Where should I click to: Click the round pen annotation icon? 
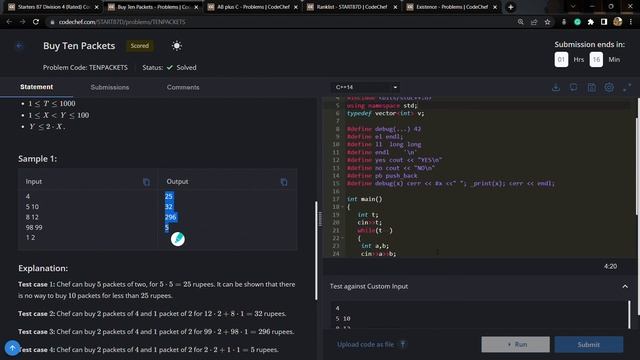click(178, 239)
